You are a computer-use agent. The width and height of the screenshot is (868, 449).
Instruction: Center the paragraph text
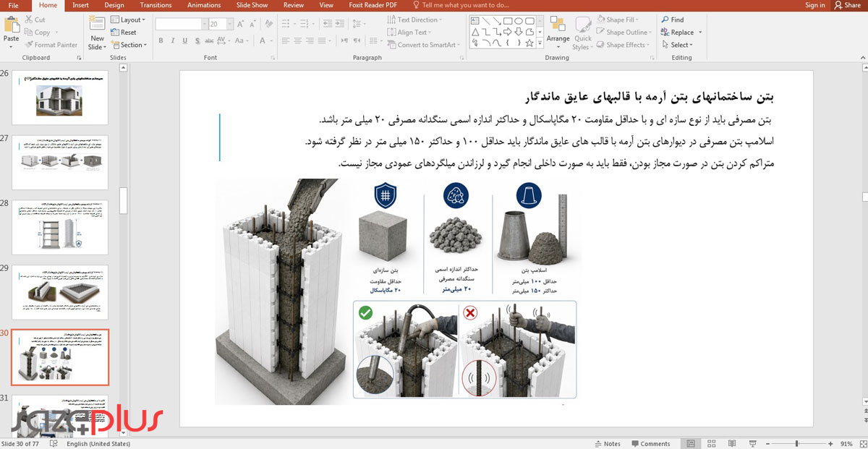[x=298, y=40]
